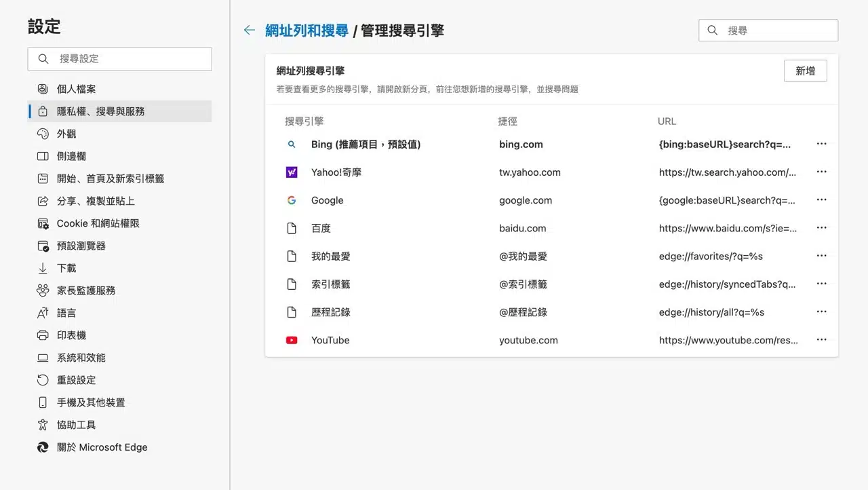Click the Microsoft Edge logo icon
This screenshot has height=490, width=868.
click(43, 447)
